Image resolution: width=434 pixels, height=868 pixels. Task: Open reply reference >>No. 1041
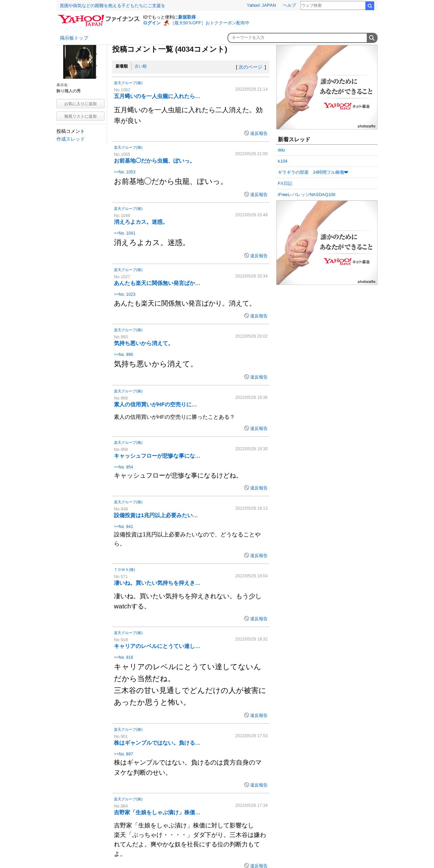click(x=124, y=233)
